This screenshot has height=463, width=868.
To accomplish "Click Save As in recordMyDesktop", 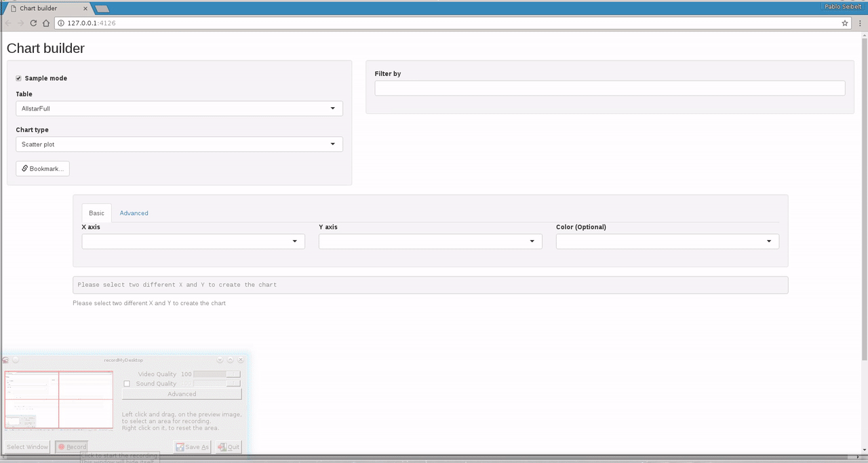I will click(x=193, y=447).
